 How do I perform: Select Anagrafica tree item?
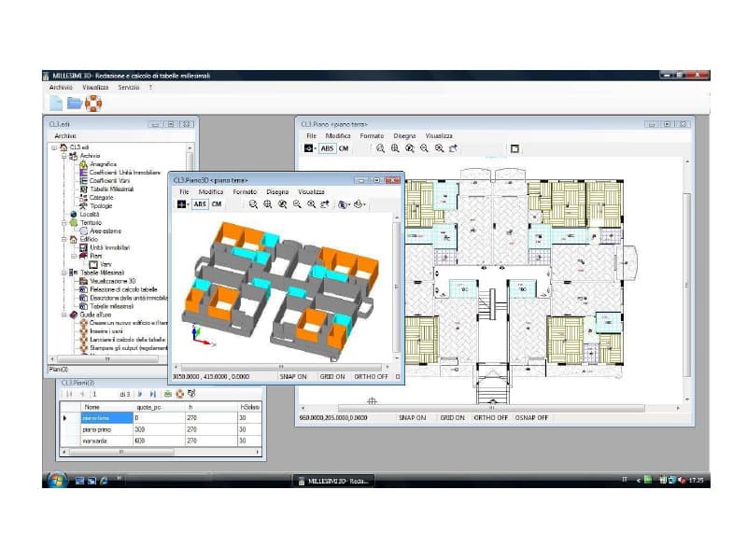[103, 164]
